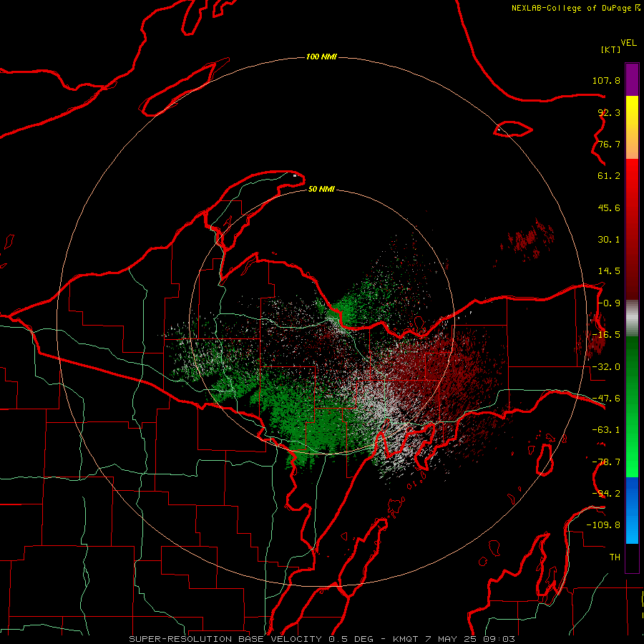Click the 30.1 velocity scale value
Screen dimensions: 644x644
coord(609,240)
